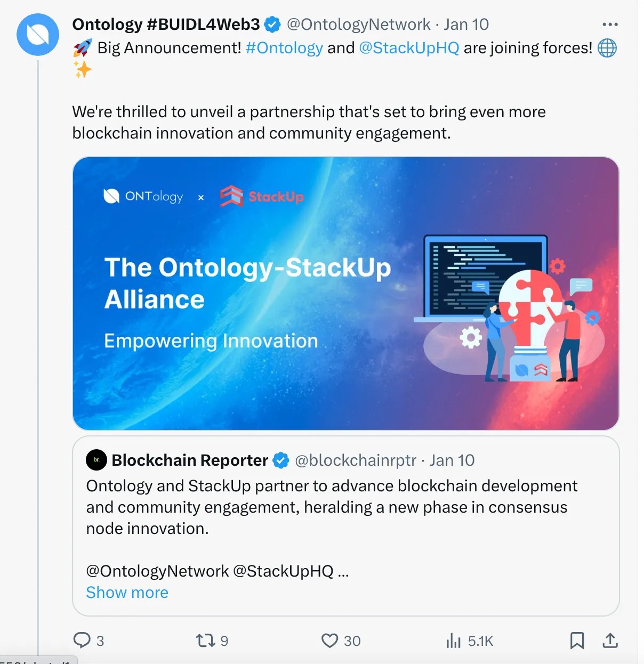
Task: Open the quoted Blockchain Reporter tweet text
Action: point(331,507)
